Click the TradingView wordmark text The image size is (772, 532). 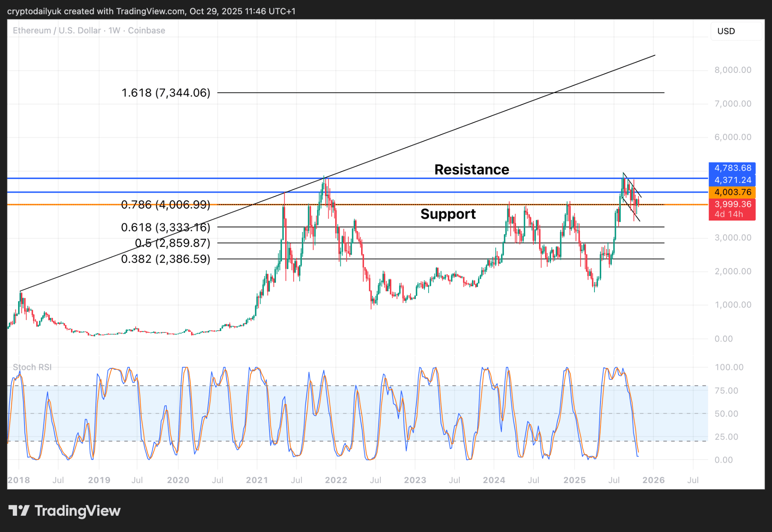(77, 511)
